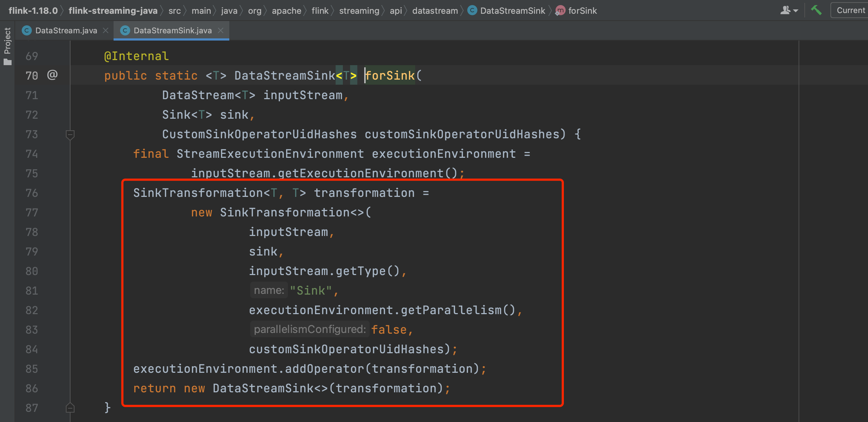The image size is (868, 422).
Task: Open the Current run configuration selector
Action: pyautogui.click(x=850, y=10)
